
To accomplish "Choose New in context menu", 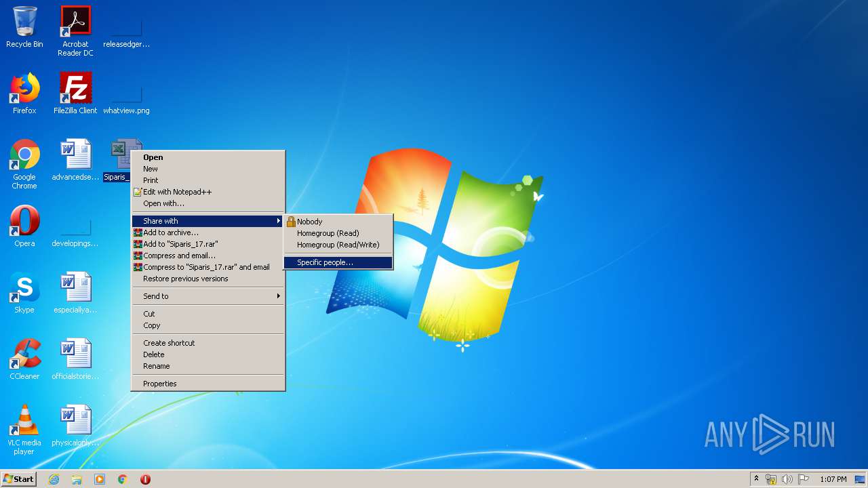I will tap(208, 169).
